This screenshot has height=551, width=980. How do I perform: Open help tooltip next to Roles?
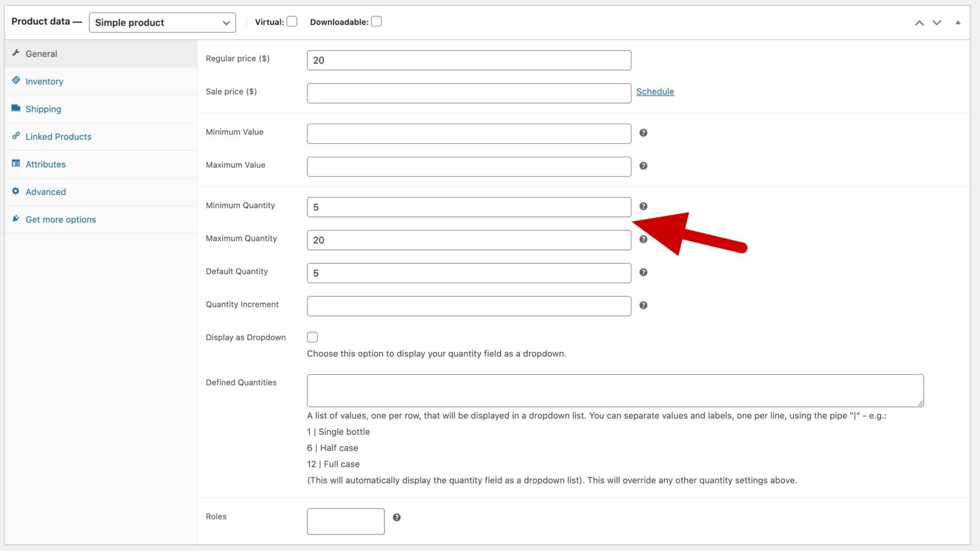click(397, 517)
